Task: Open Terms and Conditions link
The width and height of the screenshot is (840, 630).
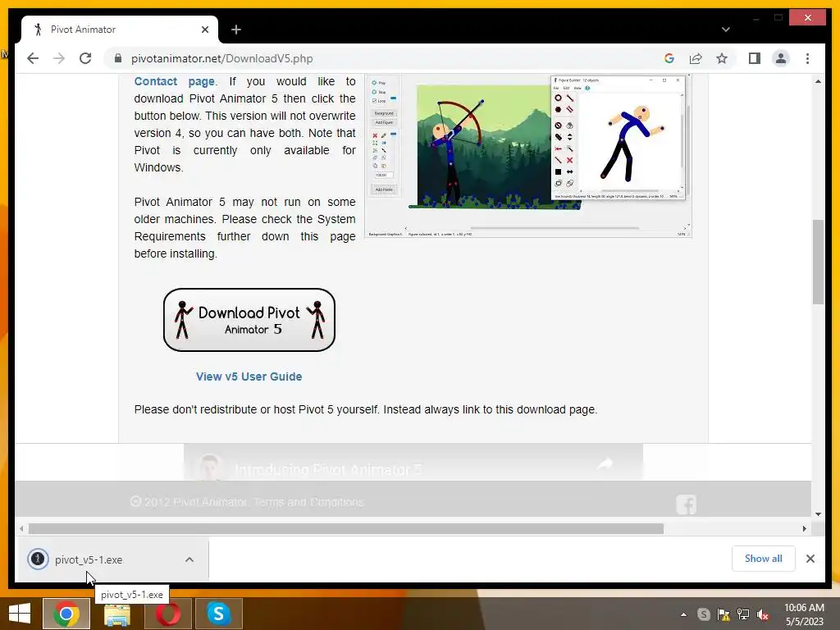Action: coord(308,502)
